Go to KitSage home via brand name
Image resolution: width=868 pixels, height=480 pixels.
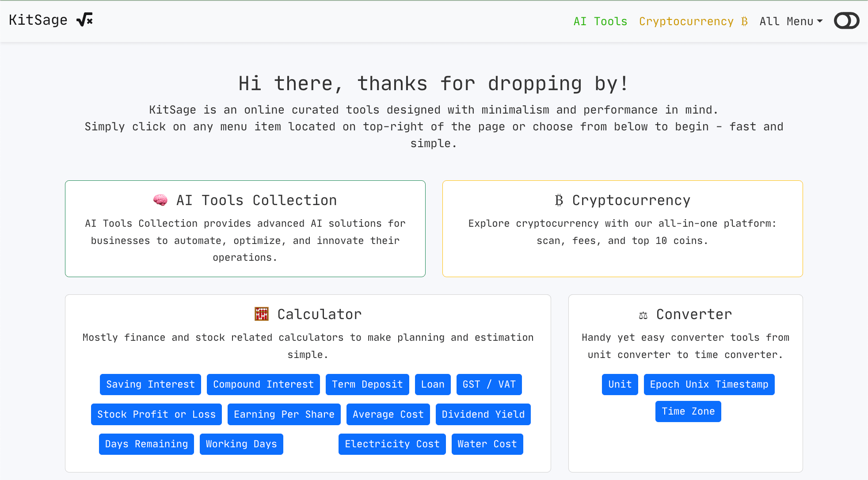(38, 20)
